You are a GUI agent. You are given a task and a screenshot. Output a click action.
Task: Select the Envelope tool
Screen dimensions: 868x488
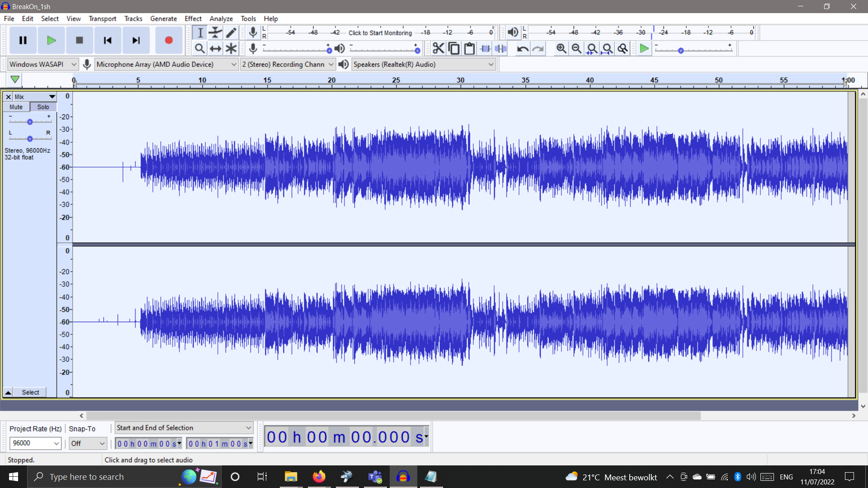point(215,33)
